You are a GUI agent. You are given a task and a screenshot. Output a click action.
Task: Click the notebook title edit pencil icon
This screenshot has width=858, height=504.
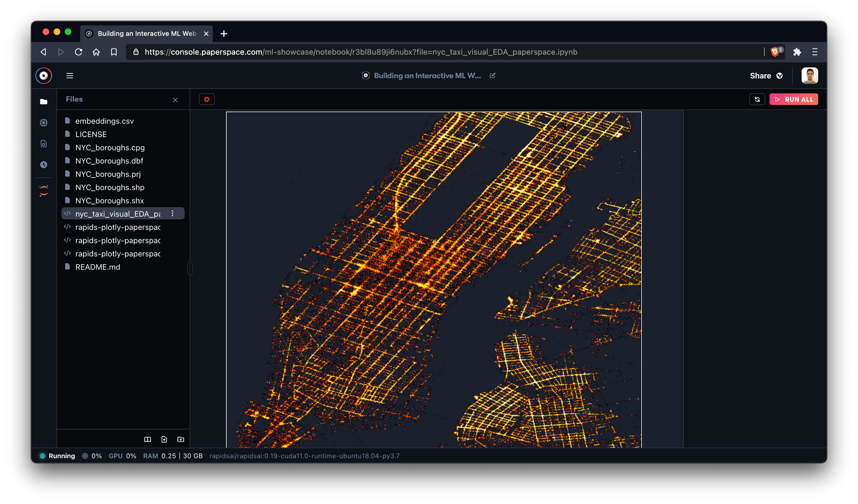(x=492, y=75)
